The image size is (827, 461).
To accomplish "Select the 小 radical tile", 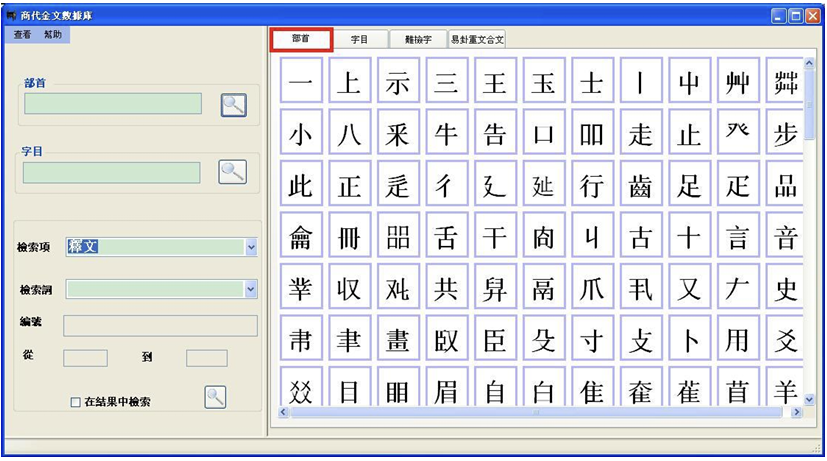I will click(301, 132).
